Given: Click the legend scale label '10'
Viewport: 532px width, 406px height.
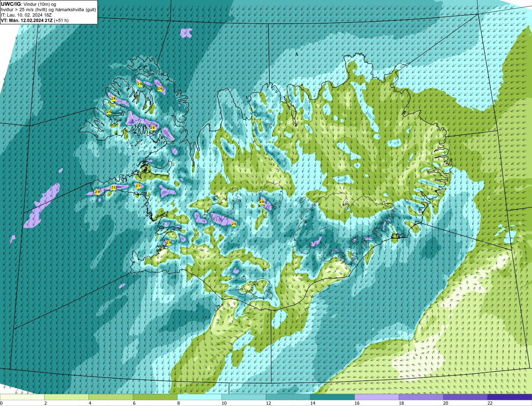Looking at the screenshot, I should tap(224, 403).
